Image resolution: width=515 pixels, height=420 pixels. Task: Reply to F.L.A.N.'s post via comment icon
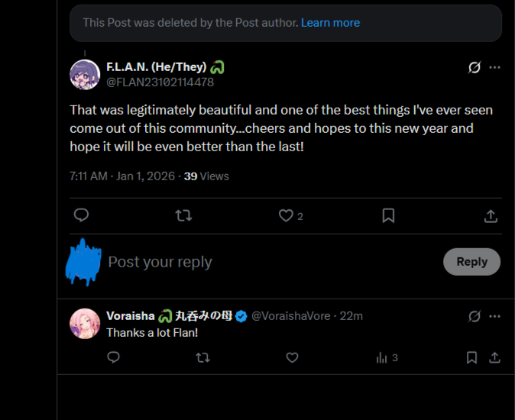point(82,216)
